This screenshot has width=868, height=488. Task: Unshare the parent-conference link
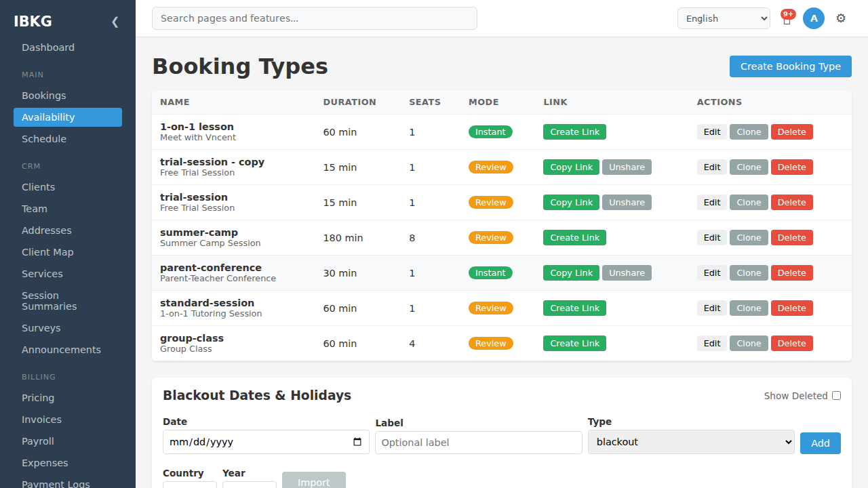(627, 273)
